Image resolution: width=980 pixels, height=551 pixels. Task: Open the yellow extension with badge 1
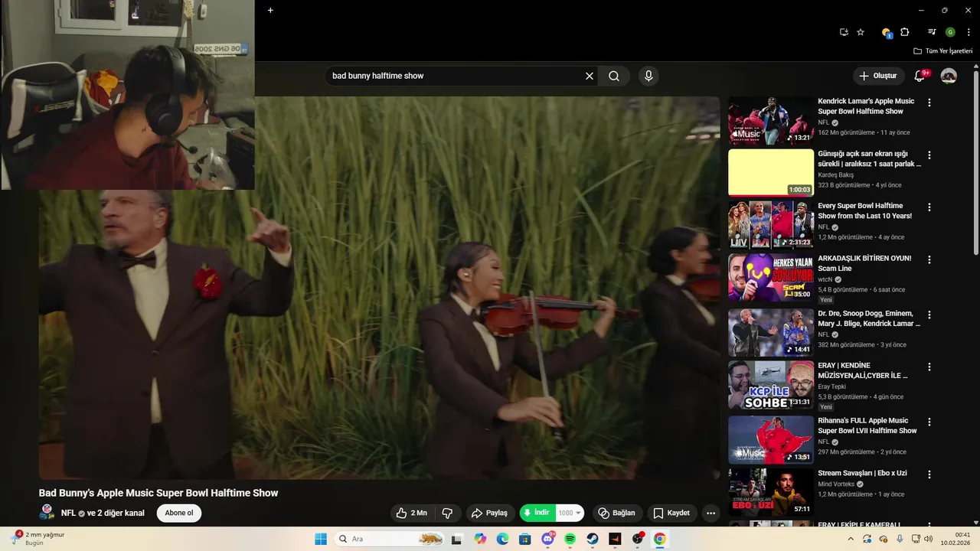(887, 32)
